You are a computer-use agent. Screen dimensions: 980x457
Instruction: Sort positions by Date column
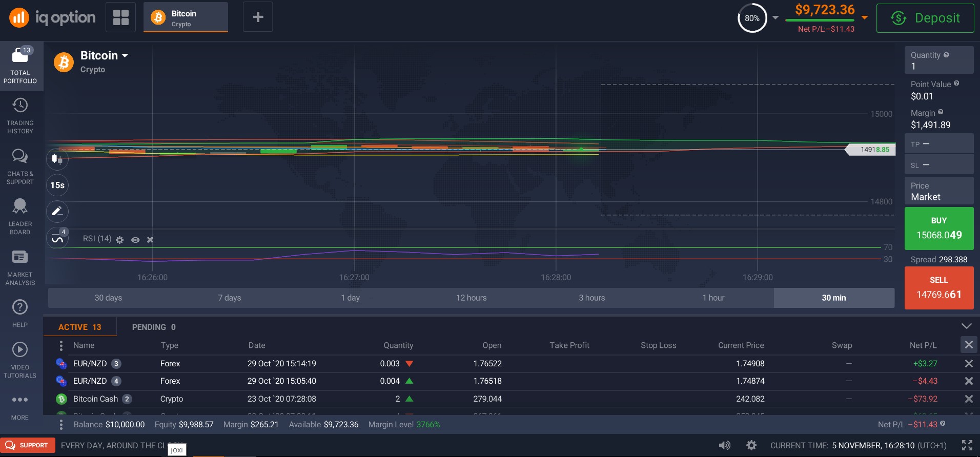(257, 345)
